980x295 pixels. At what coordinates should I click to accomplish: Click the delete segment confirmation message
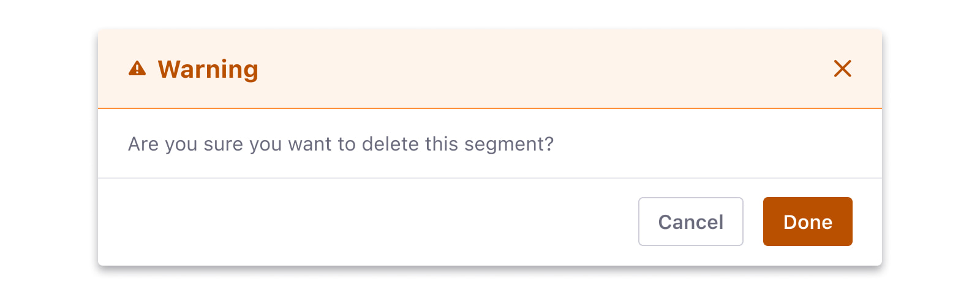[341, 144]
